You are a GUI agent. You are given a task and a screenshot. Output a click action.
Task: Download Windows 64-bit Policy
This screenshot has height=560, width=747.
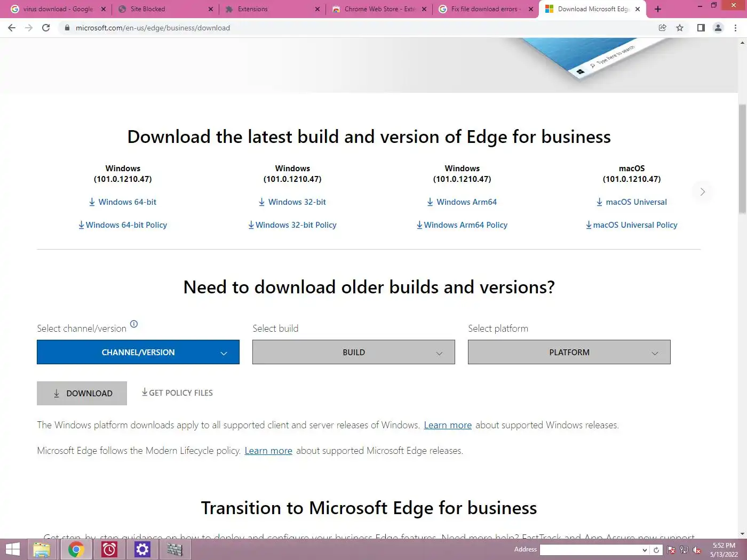pyautogui.click(x=123, y=225)
